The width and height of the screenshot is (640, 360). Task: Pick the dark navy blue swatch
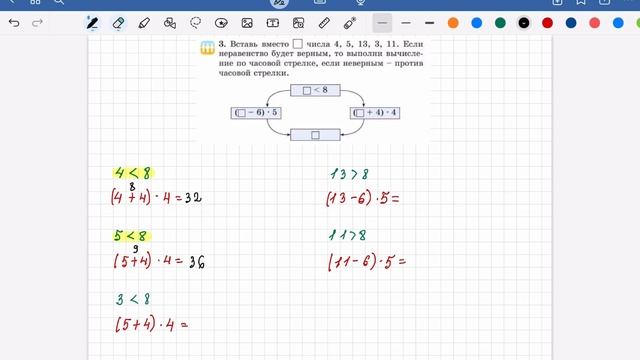[x=571, y=23]
